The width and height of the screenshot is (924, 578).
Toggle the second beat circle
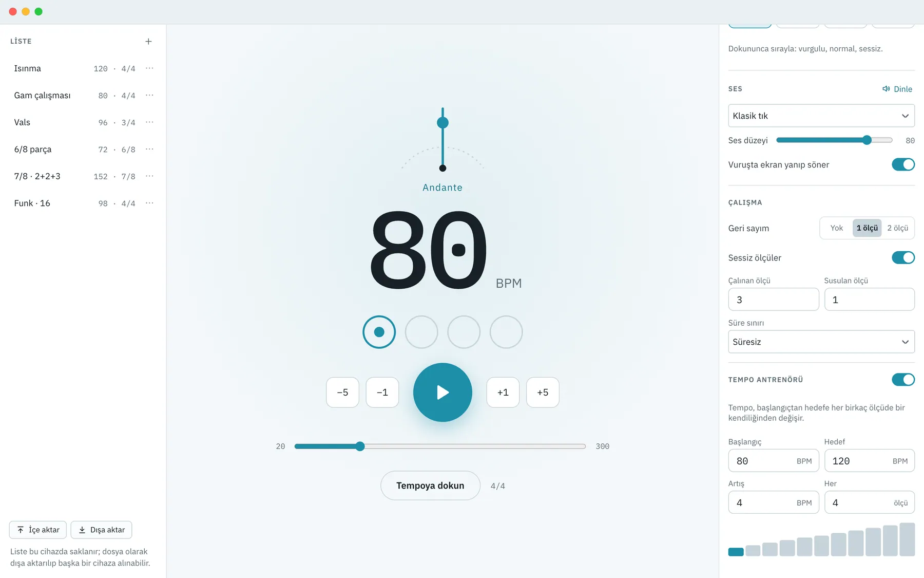(421, 332)
